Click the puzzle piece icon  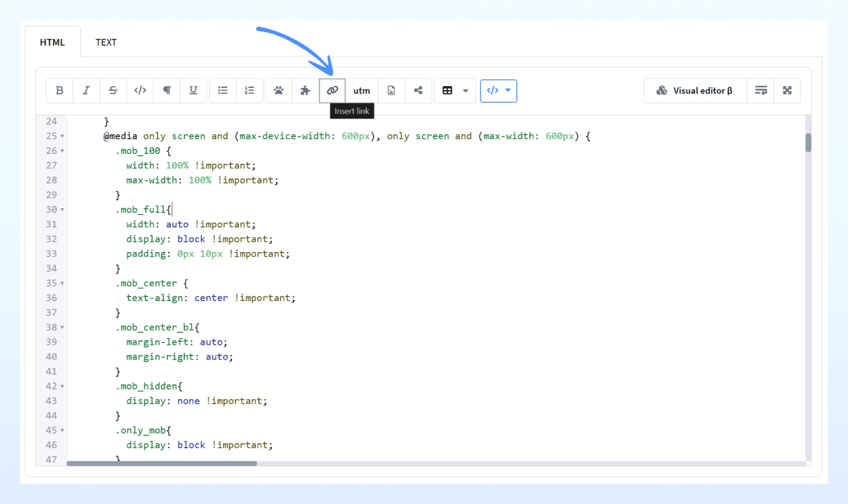click(x=305, y=91)
